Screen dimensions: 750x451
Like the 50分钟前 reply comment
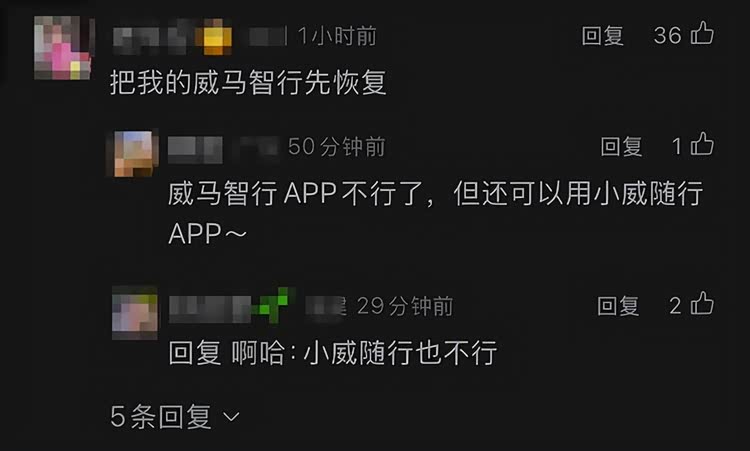[x=702, y=144]
